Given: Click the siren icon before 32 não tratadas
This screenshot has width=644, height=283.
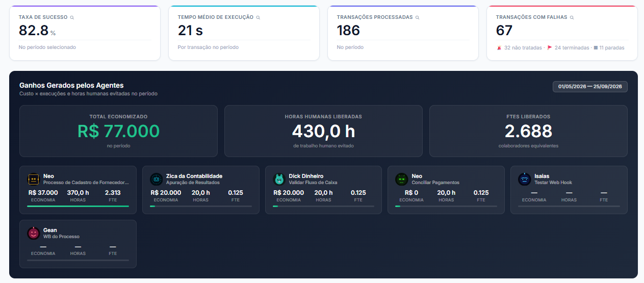Looking at the screenshot, I should 499,47.
